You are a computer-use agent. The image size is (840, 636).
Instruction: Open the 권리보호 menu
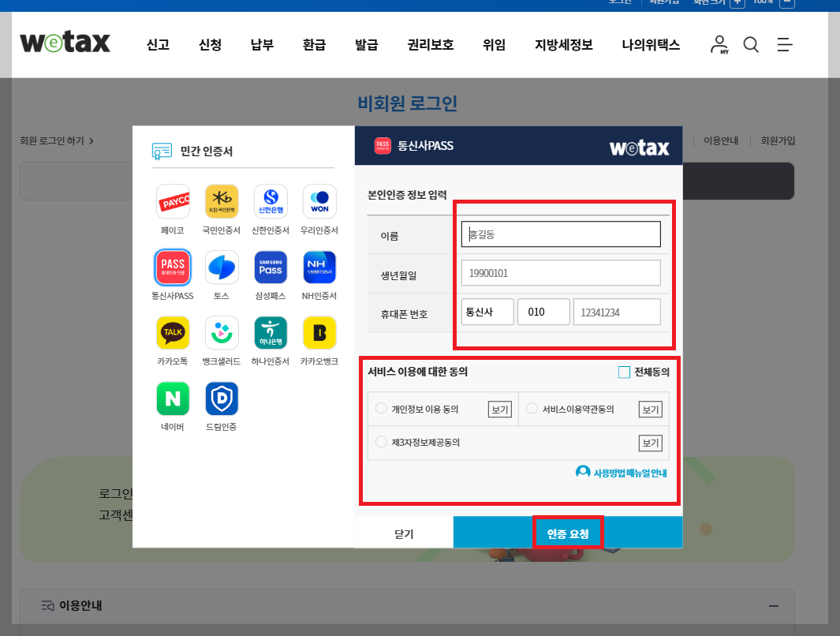pos(430,44)
